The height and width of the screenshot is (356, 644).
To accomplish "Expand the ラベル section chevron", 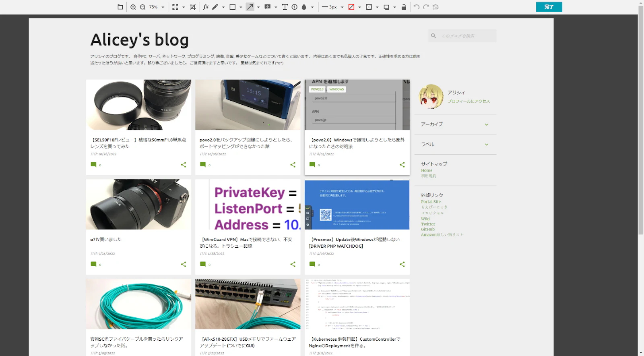I will pyautogui.click(x=487, y=145).
